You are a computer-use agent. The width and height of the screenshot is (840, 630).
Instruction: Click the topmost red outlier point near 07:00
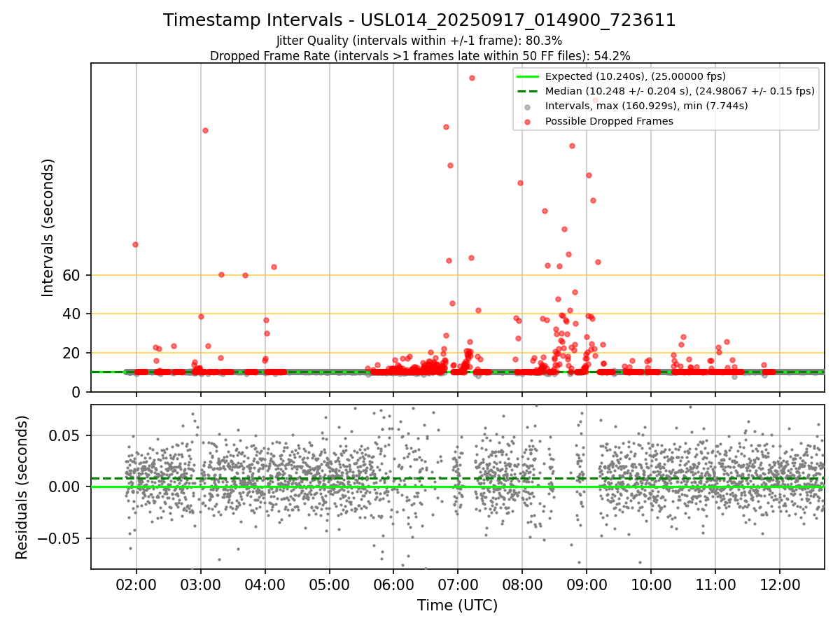click(472, 78)
